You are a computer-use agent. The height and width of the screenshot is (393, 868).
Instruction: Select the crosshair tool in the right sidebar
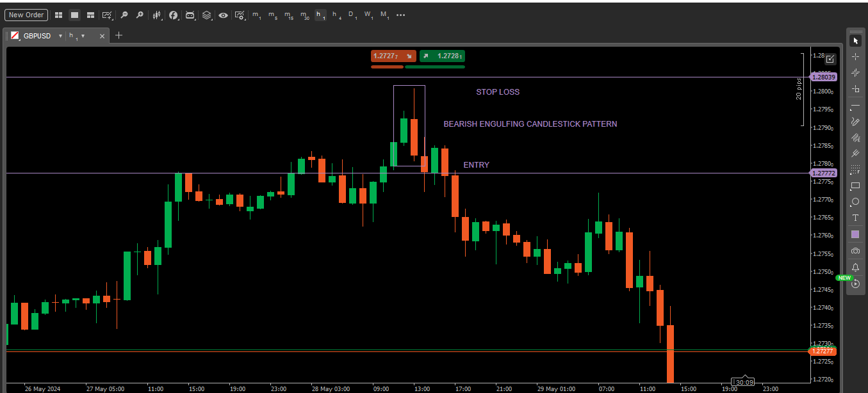pos(855,57)
